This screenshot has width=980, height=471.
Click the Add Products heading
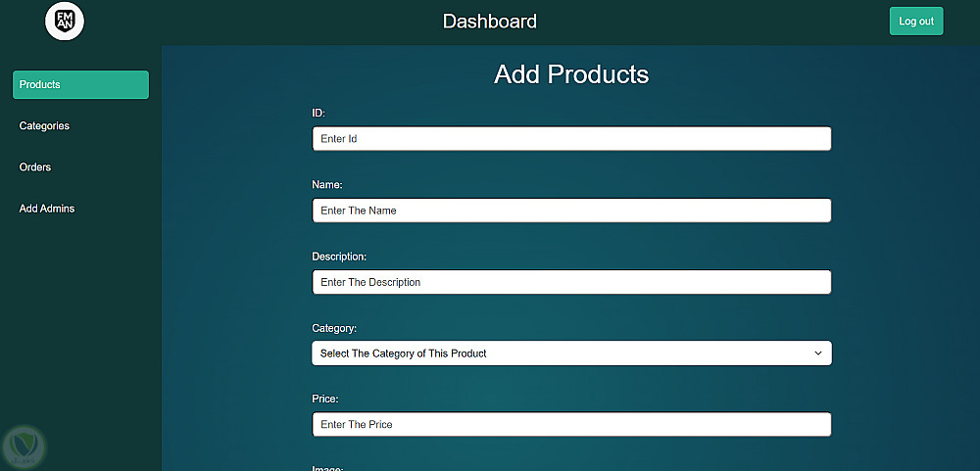click(571, 74)
